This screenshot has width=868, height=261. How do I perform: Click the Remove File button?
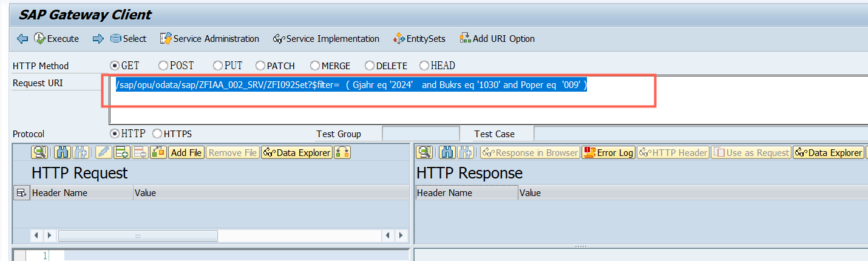232,152
